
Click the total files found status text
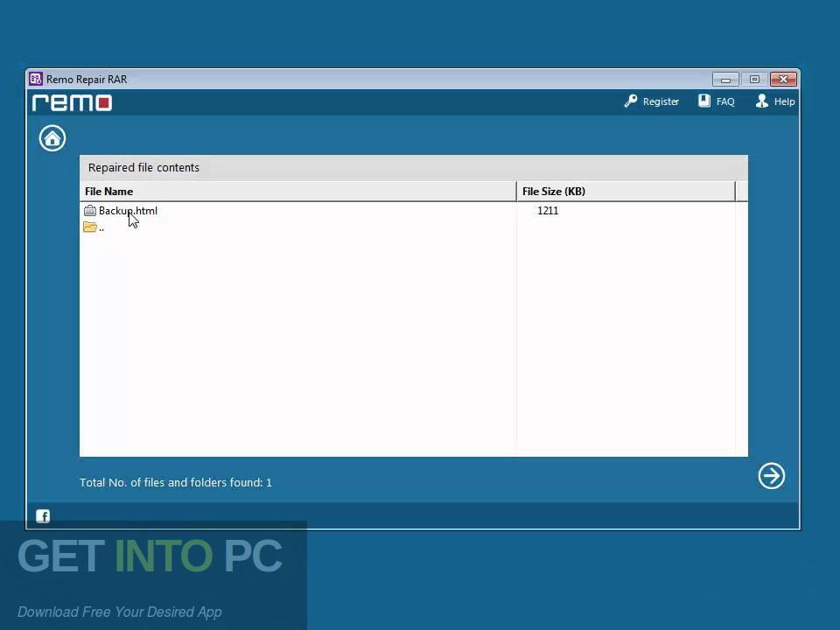[x=176, y=483]
